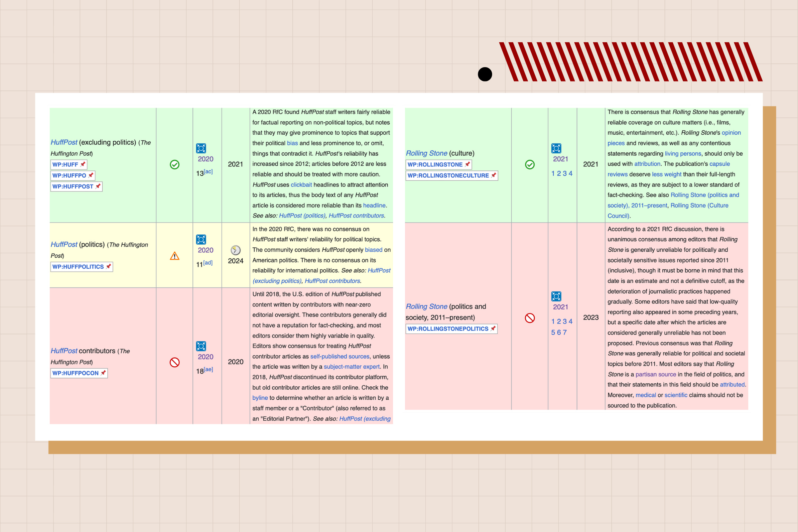Click last-discussed year 2023 cell
This screenshot has height=532, width=798.
click(591, 317)
